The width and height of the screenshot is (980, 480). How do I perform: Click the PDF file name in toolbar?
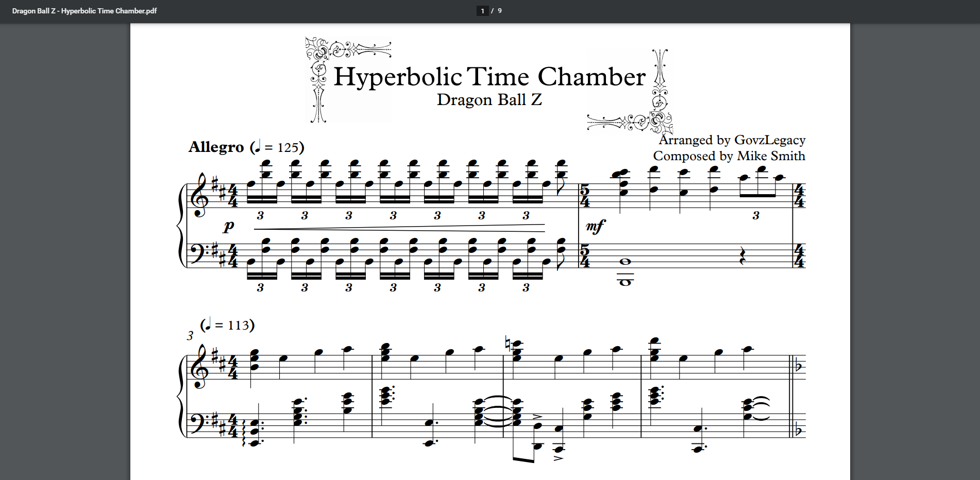pyautogui.click(x=85, y=11)
